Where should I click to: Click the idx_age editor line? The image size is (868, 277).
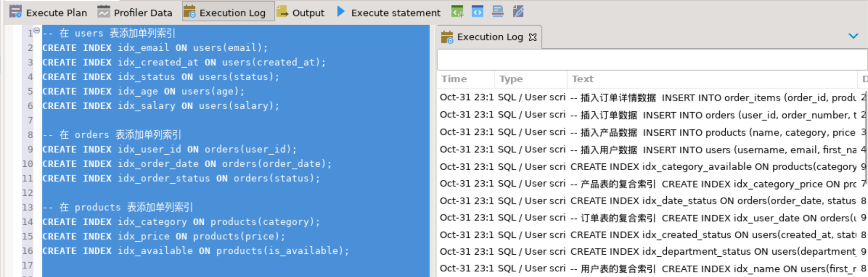point(143,91)
